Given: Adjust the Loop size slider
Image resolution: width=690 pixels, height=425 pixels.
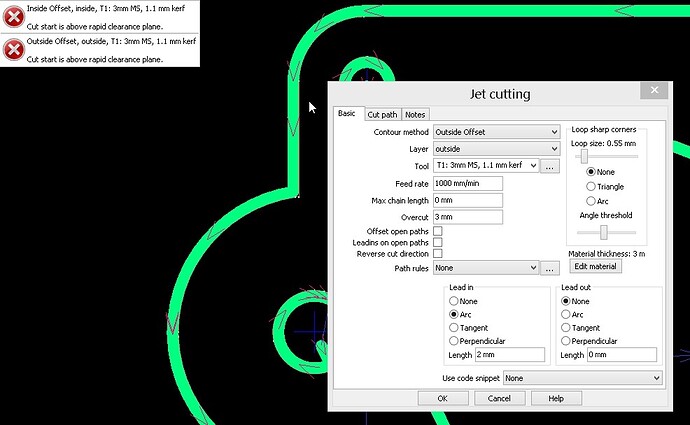Looking at the screenshot, I should point(584,156).
